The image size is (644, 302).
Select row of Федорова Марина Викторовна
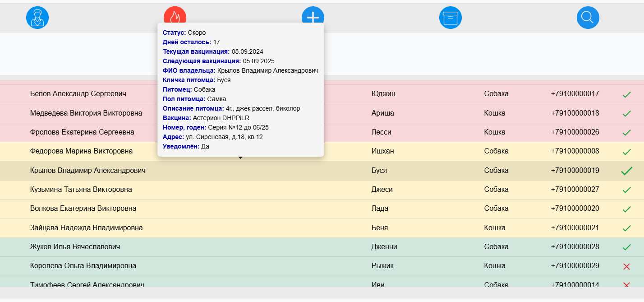pos(322,151)
